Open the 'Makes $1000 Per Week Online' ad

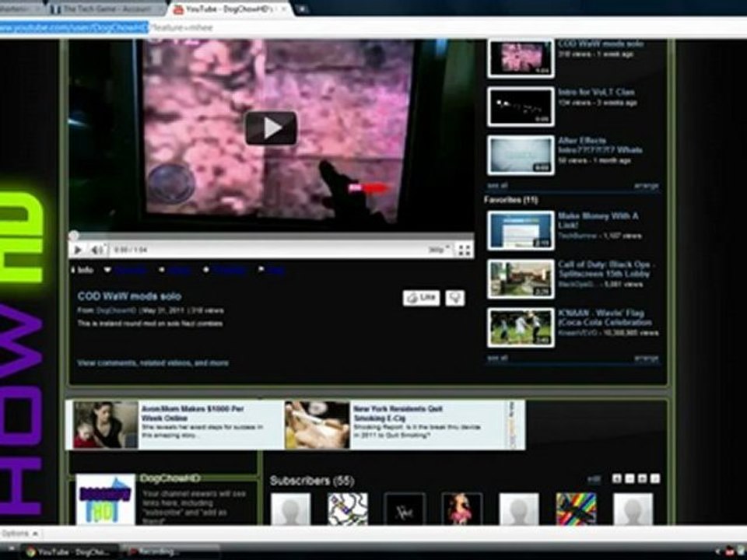[x=192, y=413]
